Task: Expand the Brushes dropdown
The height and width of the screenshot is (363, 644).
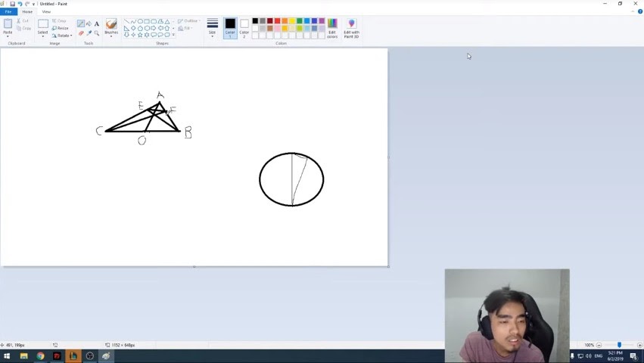Action: (111, 35)
